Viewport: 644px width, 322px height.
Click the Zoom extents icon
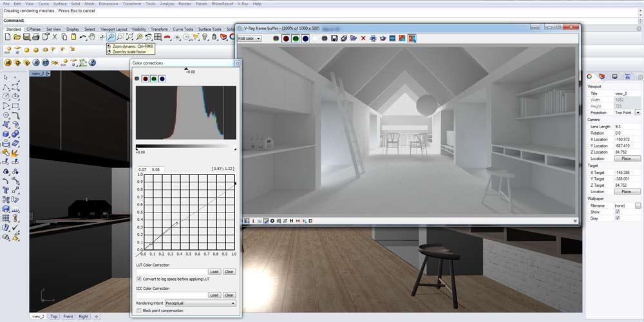[130, 37]
